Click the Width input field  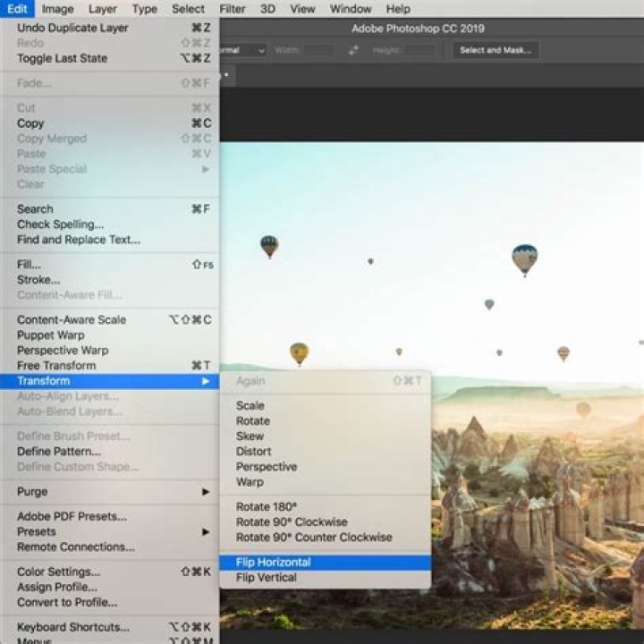pyautogui.click(x=318, y=50)
